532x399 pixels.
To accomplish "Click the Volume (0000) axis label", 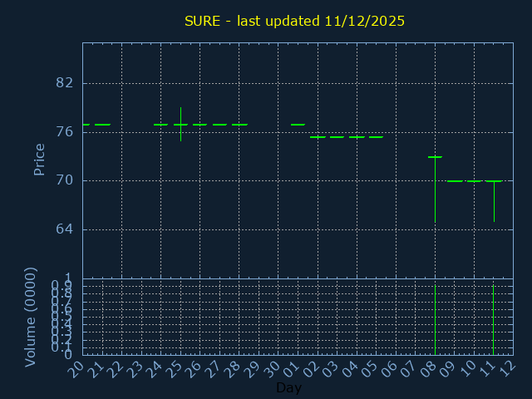I will click(x=31, y=316).
